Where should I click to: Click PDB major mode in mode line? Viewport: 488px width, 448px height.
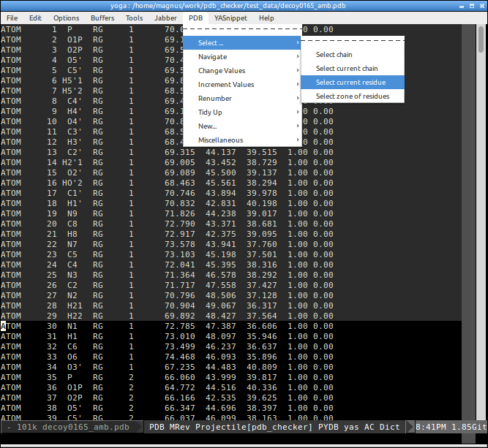[x=157, y=427]
